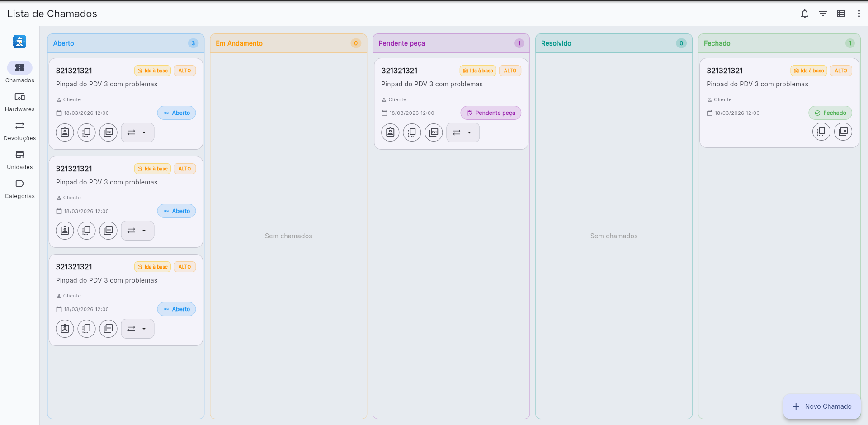The width and height of the screenshot is (868, 425).
Task: Toggle the Aberto status pill on the third card
Action: (x=176, y=309)
